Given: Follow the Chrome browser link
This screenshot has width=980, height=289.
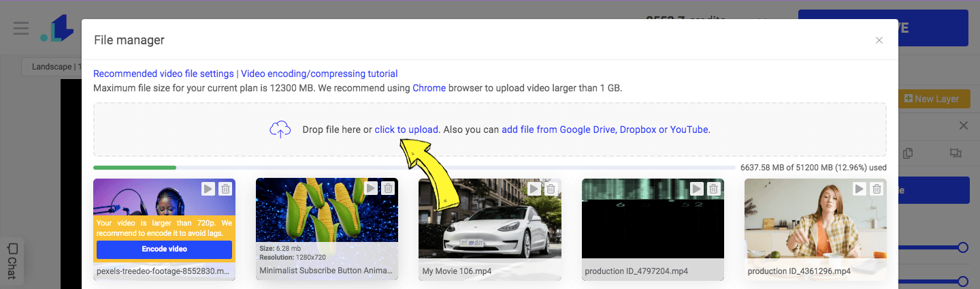Looking at the screenshot, I should pyautogui.click(x=429, y=88).
